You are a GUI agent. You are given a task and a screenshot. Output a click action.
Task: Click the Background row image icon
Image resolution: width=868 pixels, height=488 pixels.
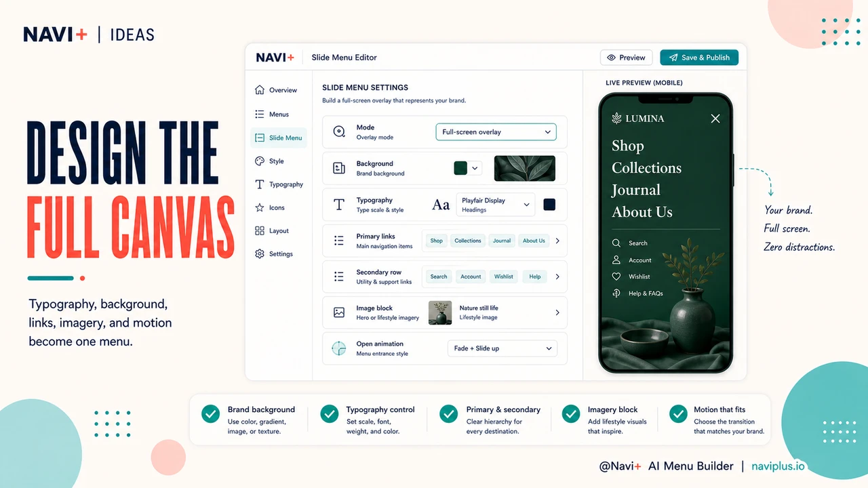click(x=339, y=168)
